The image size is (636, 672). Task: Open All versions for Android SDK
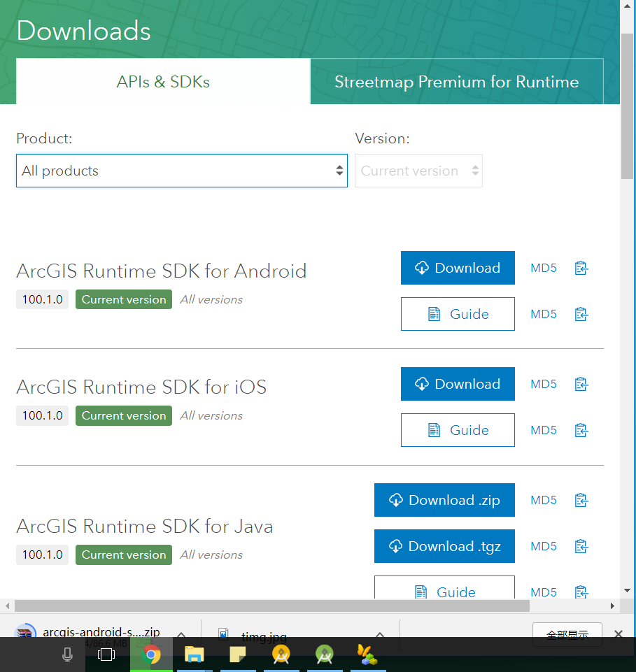(x=211, y=299)
